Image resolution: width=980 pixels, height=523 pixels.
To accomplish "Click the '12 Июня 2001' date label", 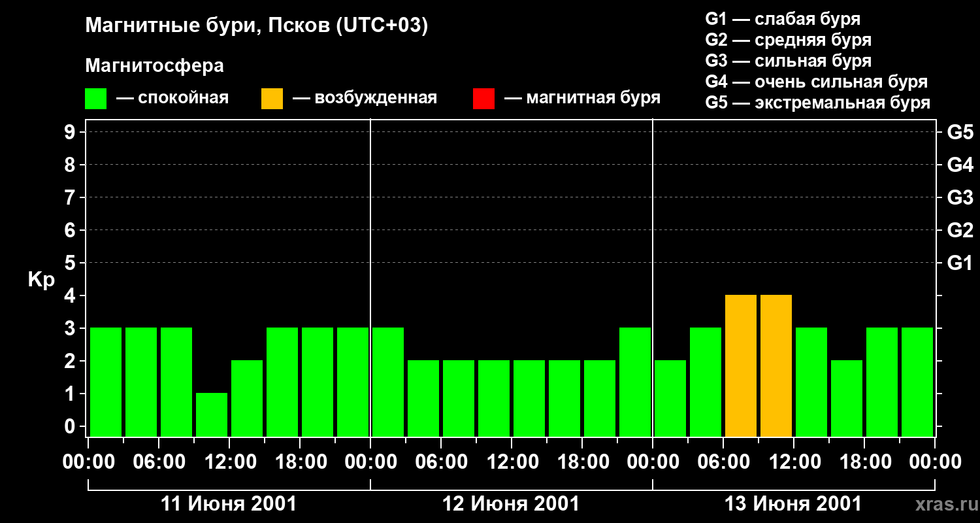I will click(511, 504).
